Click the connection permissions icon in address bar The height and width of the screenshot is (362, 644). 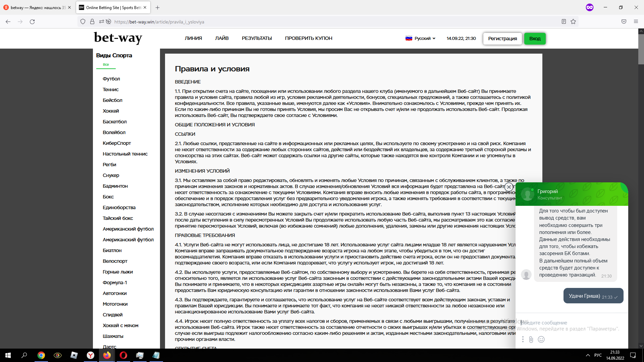(102, 22)
